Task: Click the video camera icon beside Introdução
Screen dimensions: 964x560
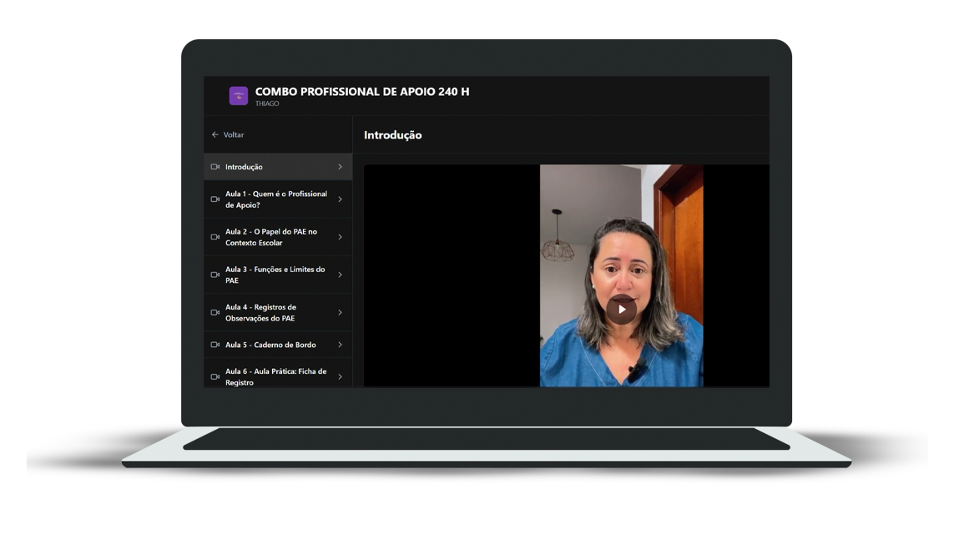Action: tap(215, 167)
